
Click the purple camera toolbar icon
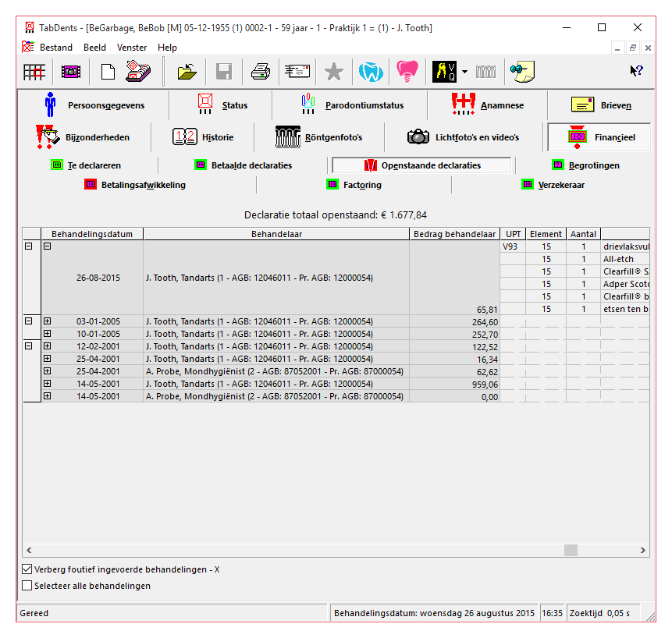pos(71,72)
